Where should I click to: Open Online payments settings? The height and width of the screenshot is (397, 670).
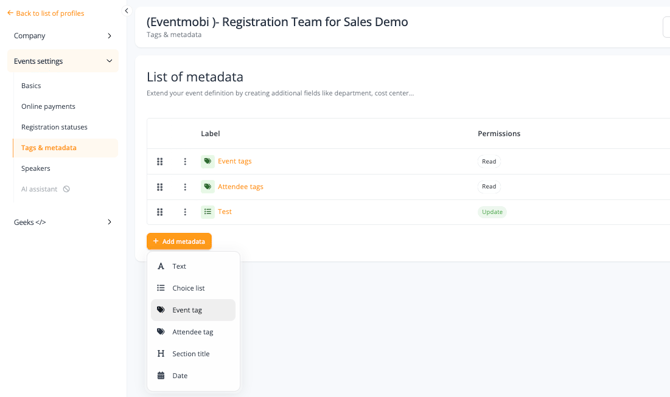[x=48, y=106]
